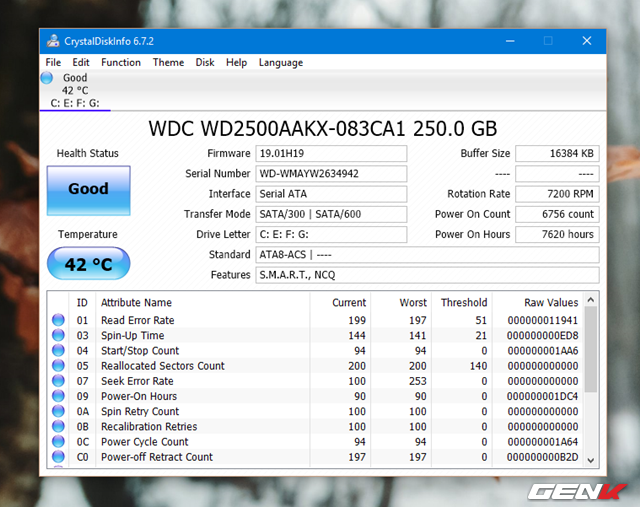
Task: Click threshold value 140
Action: (x=478, y=365)
